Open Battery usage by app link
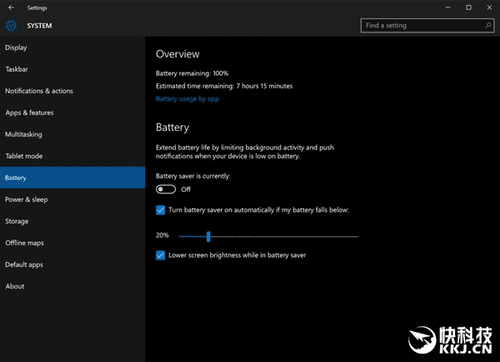The width and height of the screenshot is (500, 362). pyautogui.click(x=187, y=99)
